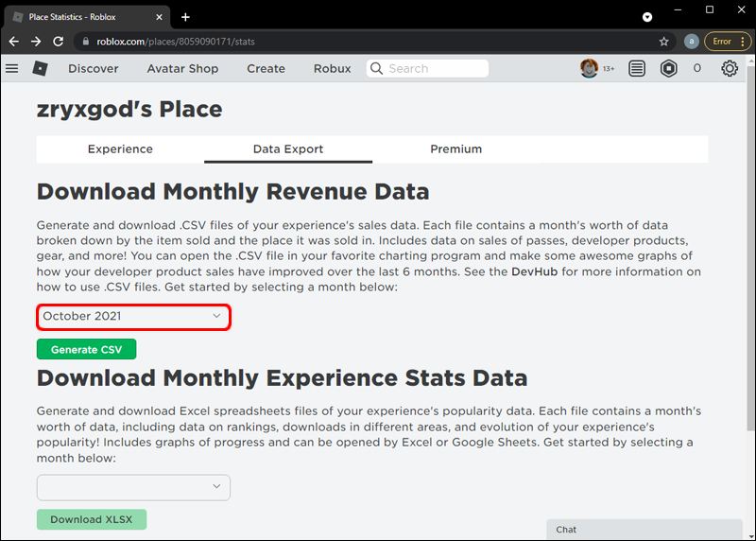Bookmark this page with the star icon
Screen dimensions: 756x541
[x=664, y=42]
